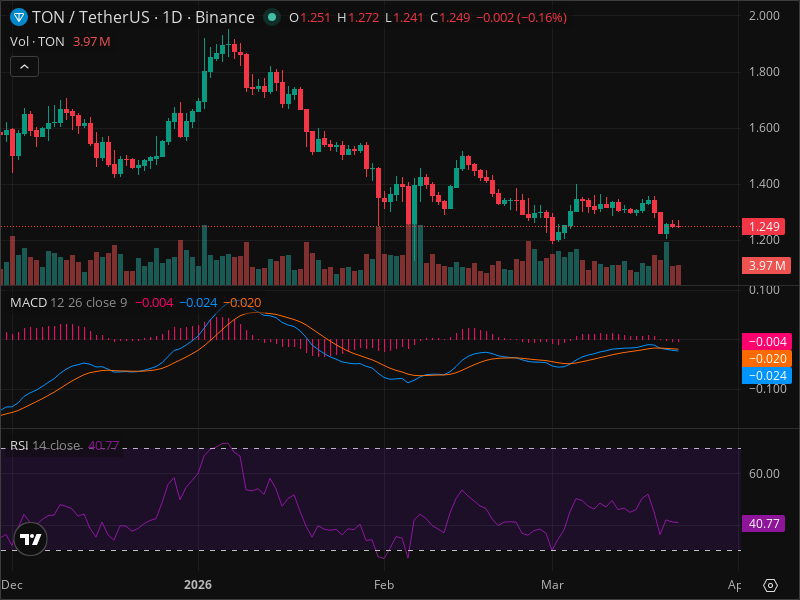This screenshot has width=800, height=600.
Task: Click the RSI 14 close legend
Action: tap(45, 445)
